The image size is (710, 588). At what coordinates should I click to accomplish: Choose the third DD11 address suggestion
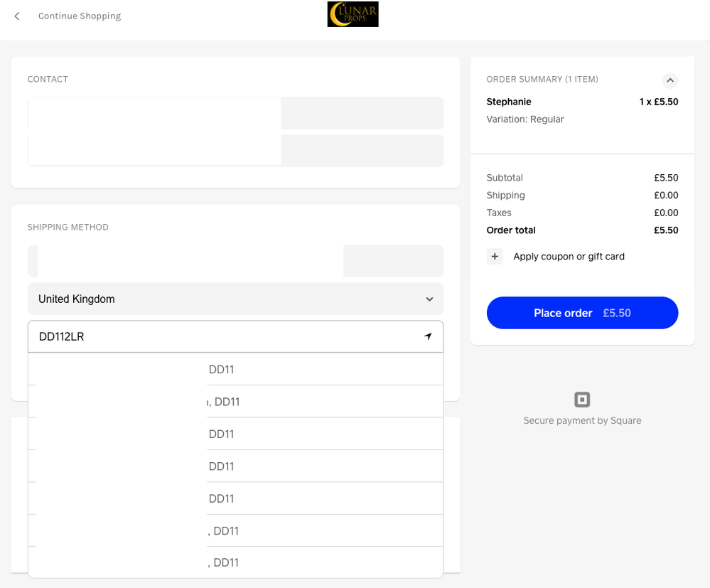point(235,434)
